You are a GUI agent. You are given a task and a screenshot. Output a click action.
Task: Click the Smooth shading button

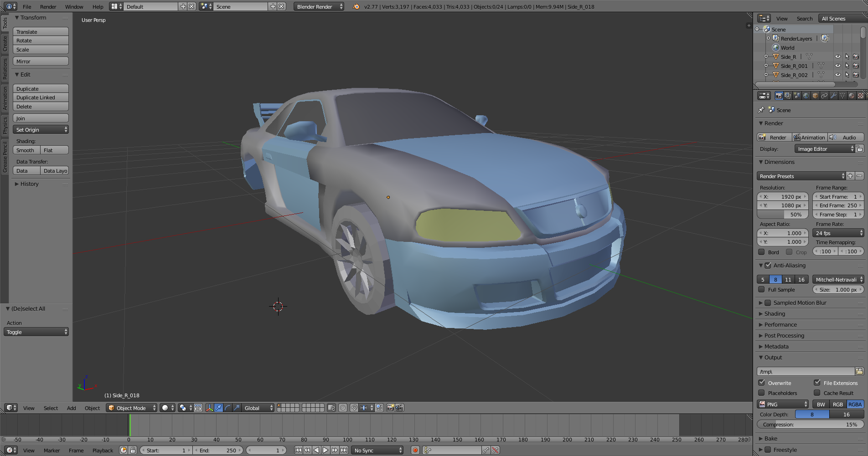click(x=26, y=150)
